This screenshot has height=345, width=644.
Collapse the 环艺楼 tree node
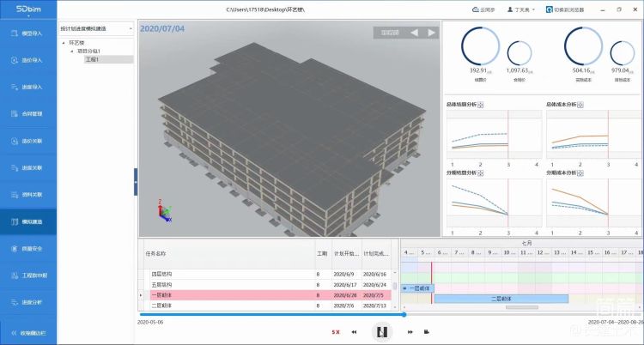[x=64, y=42]
